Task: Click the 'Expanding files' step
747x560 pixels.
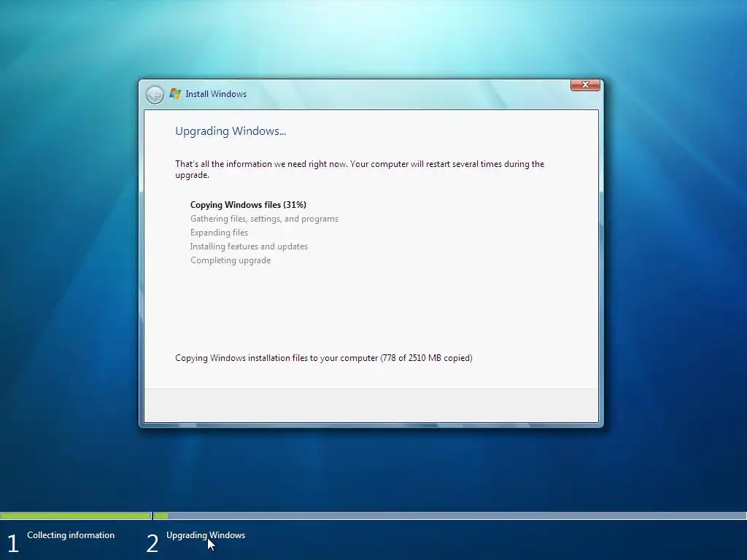Action: click(219, 233)
